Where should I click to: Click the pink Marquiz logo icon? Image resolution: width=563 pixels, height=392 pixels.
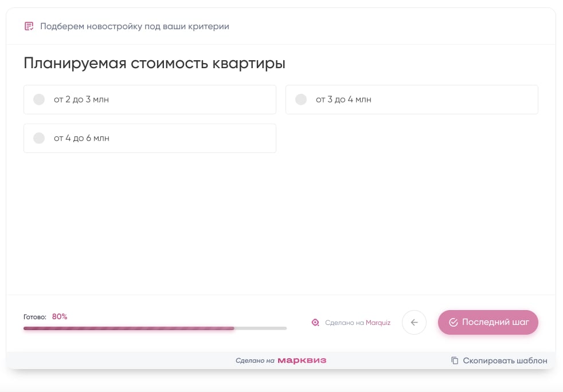point(315,323)
